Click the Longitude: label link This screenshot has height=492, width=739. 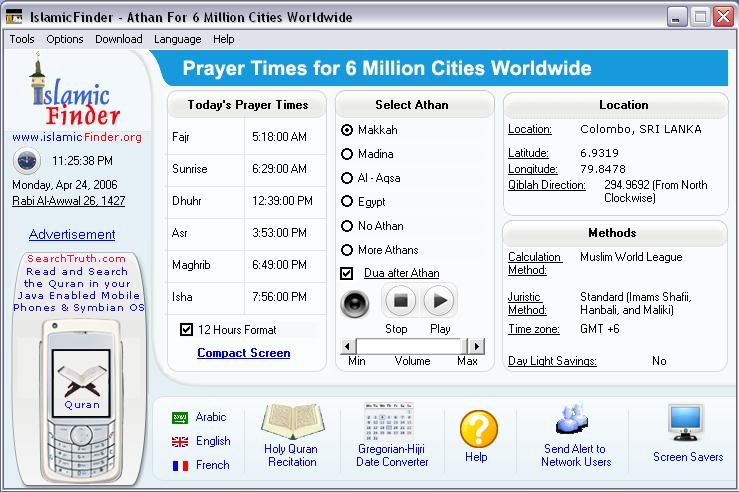point(533,169)
